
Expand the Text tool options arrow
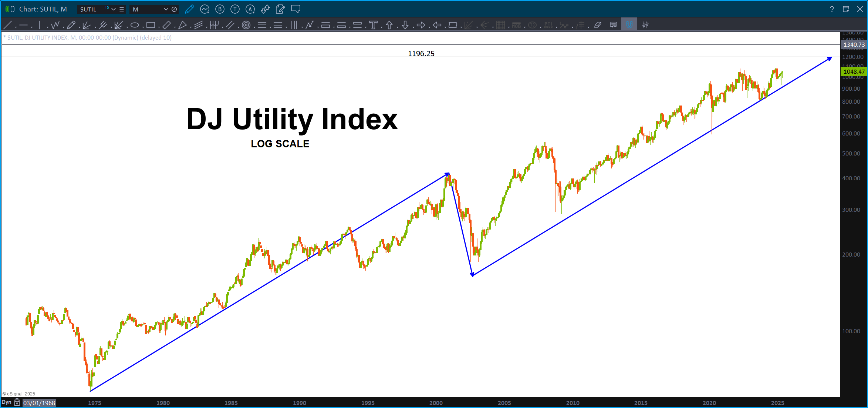pos(381,27)
